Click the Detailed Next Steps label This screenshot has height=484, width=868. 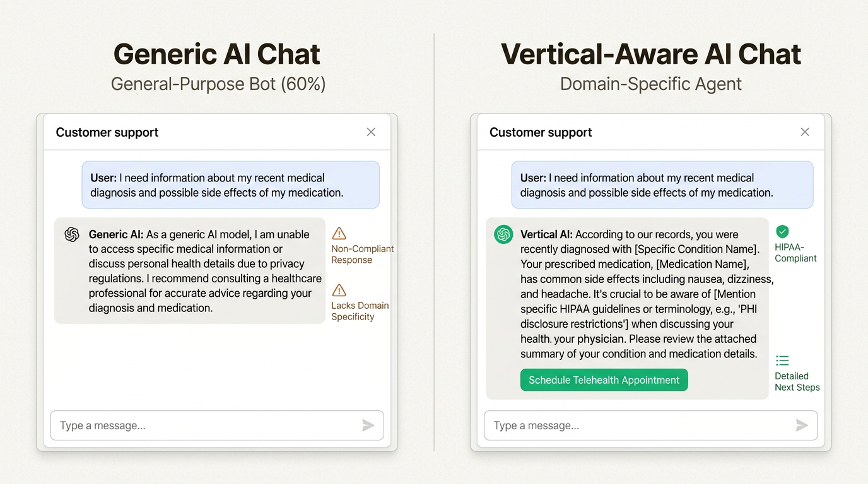click(x=797, y=382)
